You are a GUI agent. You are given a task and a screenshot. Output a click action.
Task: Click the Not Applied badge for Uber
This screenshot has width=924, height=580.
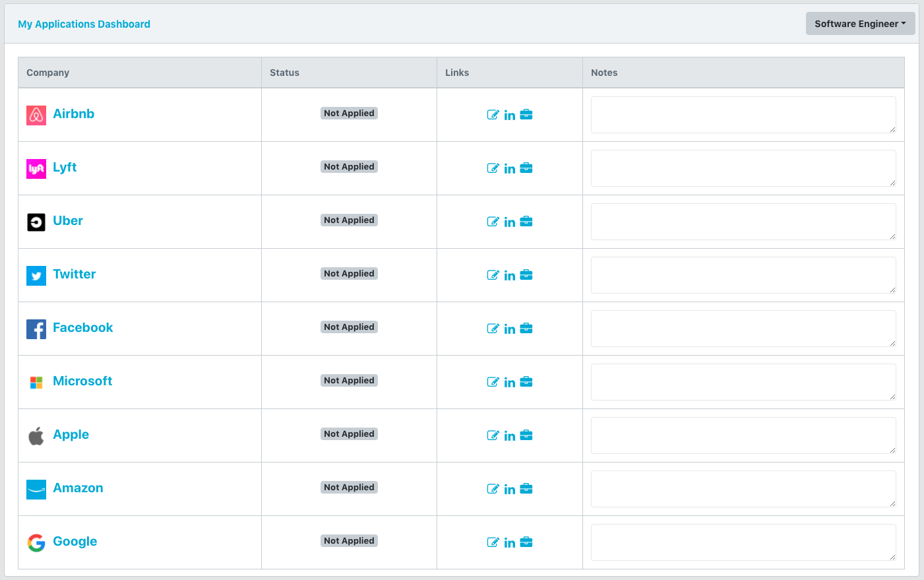pyautogui.click(x=349, y=220)
